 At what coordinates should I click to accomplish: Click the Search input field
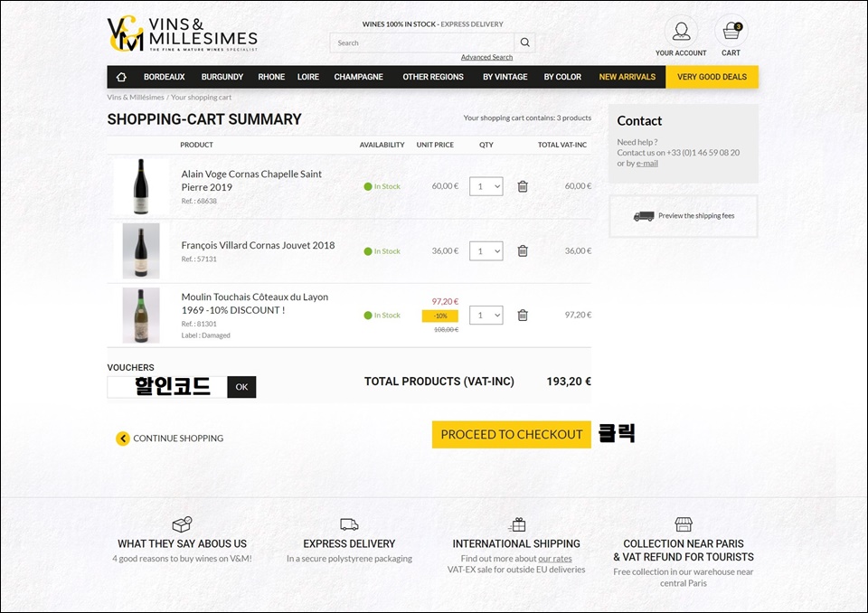422,42
